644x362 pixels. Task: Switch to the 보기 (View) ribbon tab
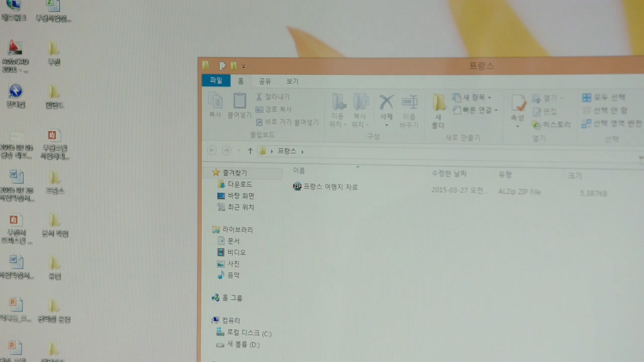point(292,81)
